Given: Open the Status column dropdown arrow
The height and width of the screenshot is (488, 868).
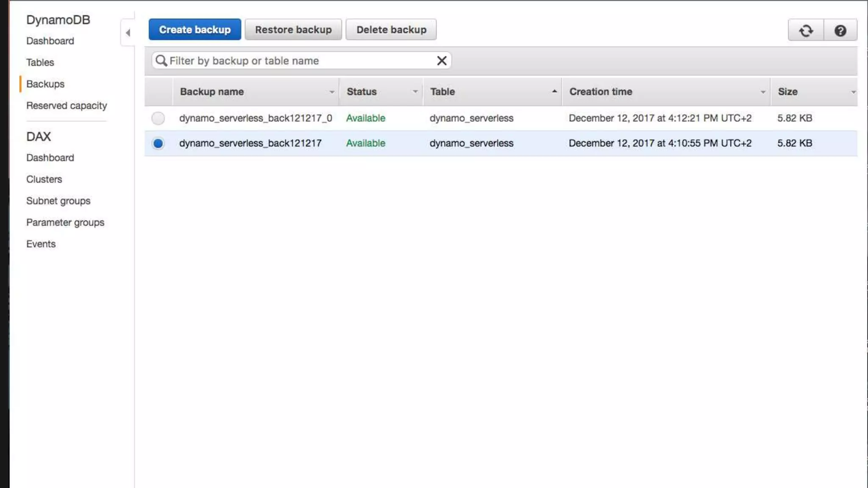Looking at the screenshot, I should [x=415, y=92].
